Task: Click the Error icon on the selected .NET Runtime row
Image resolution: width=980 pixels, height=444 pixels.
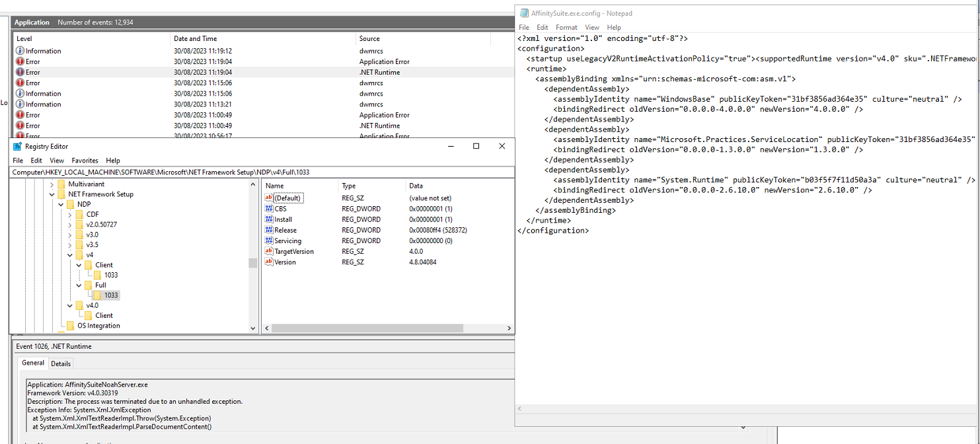Action: [22, 71]
